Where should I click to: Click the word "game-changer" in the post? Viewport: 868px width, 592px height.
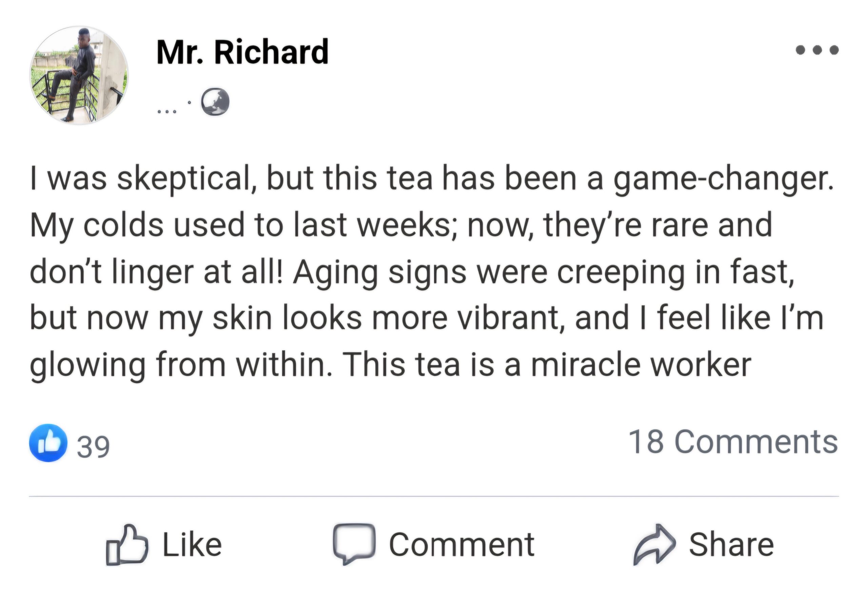point(723,179)
